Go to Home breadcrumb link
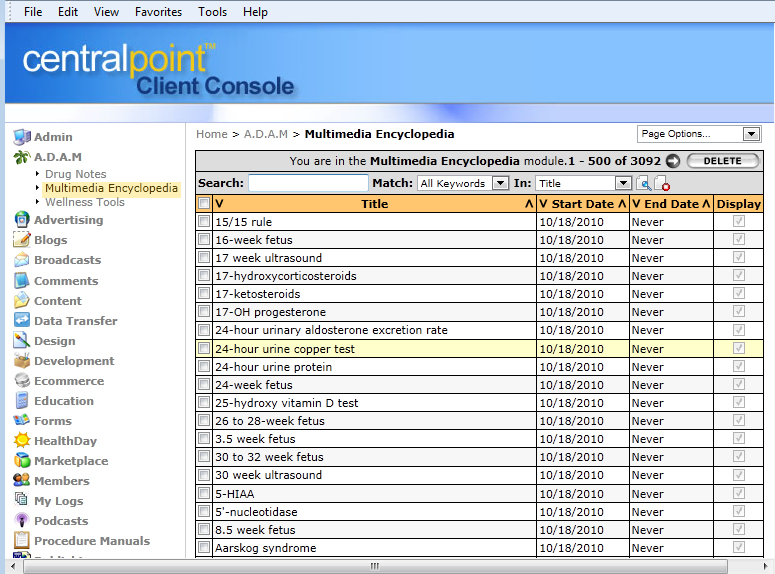 (212, 134)
